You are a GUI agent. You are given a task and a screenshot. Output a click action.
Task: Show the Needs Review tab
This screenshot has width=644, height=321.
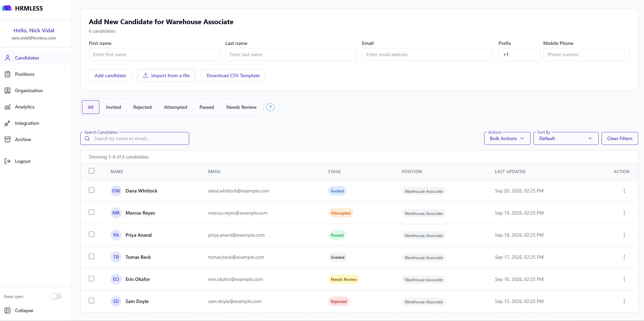click(241, 107)
